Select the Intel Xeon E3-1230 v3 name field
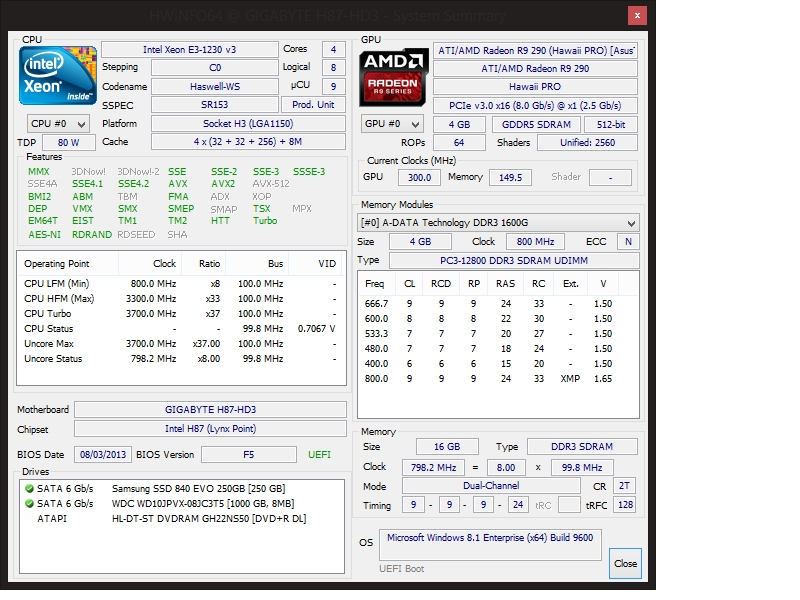The image size is (800, 600). tap(189, 49)
